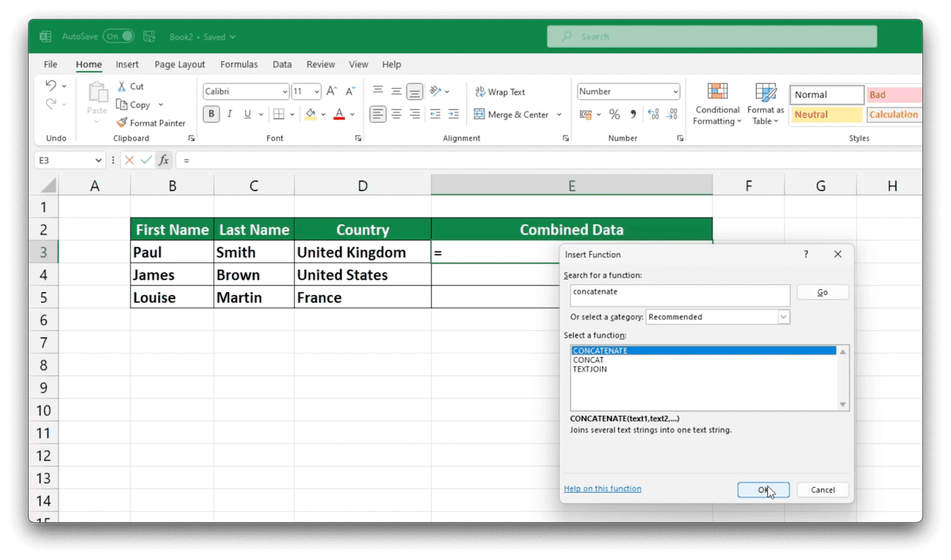The height and width of the screenshot is (560, 951).
Task: Click the Decrease Decimal icon
Action: tap(672, 114)
